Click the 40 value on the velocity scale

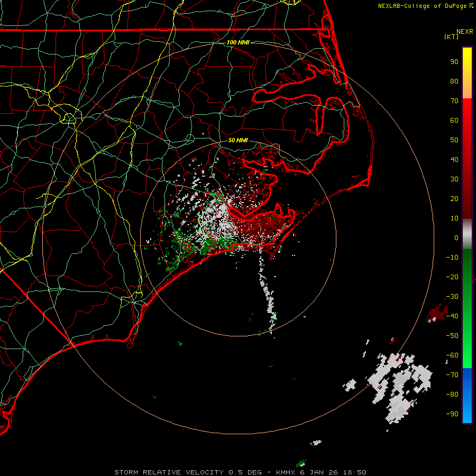454,160
